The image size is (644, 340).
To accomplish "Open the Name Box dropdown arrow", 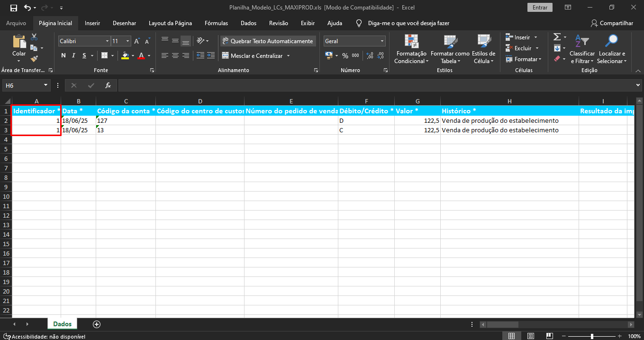I will (x=46, y=85).
